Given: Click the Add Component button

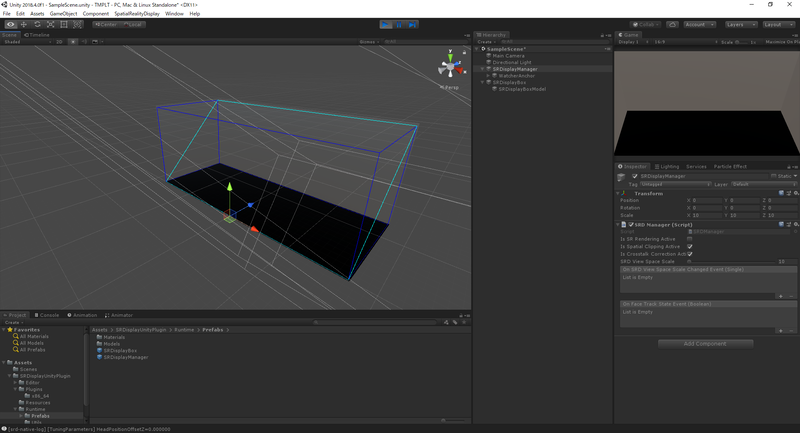Looking at the screenshot, I should [x=705, y=343].
